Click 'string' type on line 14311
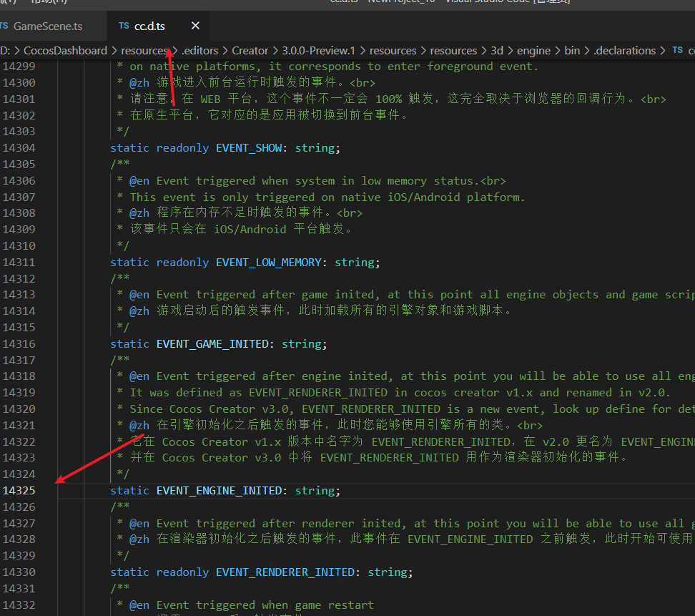695x616 pixels. [x=355, y=262]
